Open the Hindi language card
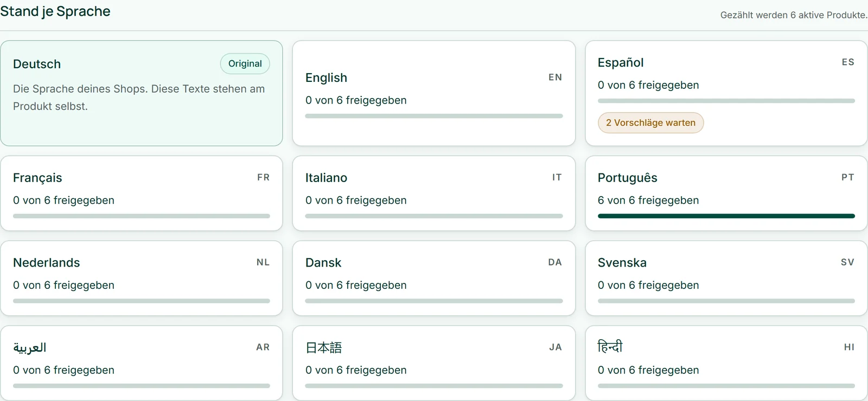 coord(726,363)
